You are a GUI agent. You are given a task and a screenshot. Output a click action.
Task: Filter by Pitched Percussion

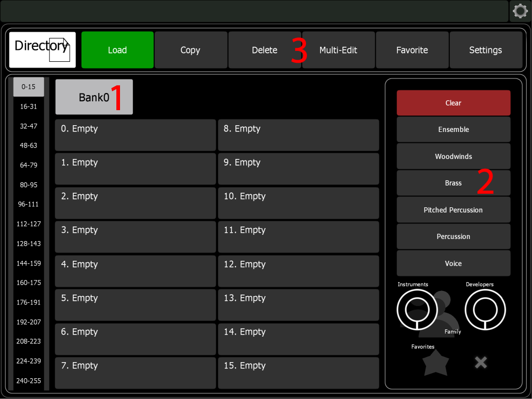(454, 210)
